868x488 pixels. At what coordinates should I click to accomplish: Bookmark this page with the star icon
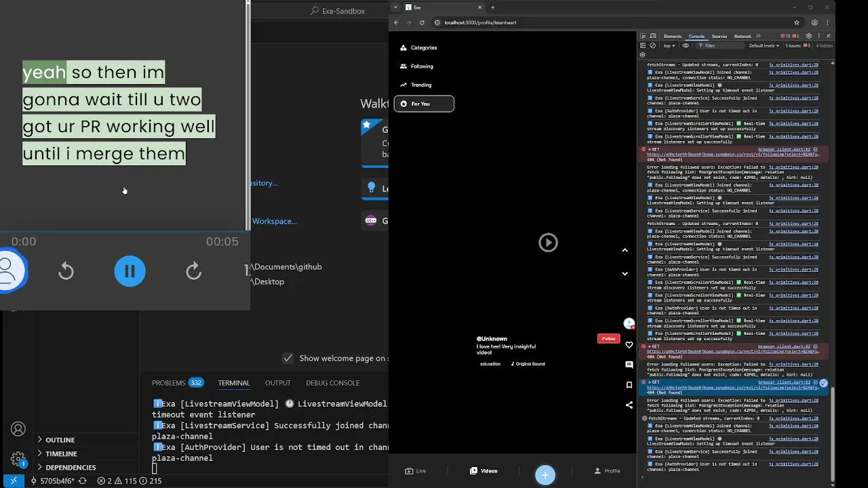coord(797,22)
